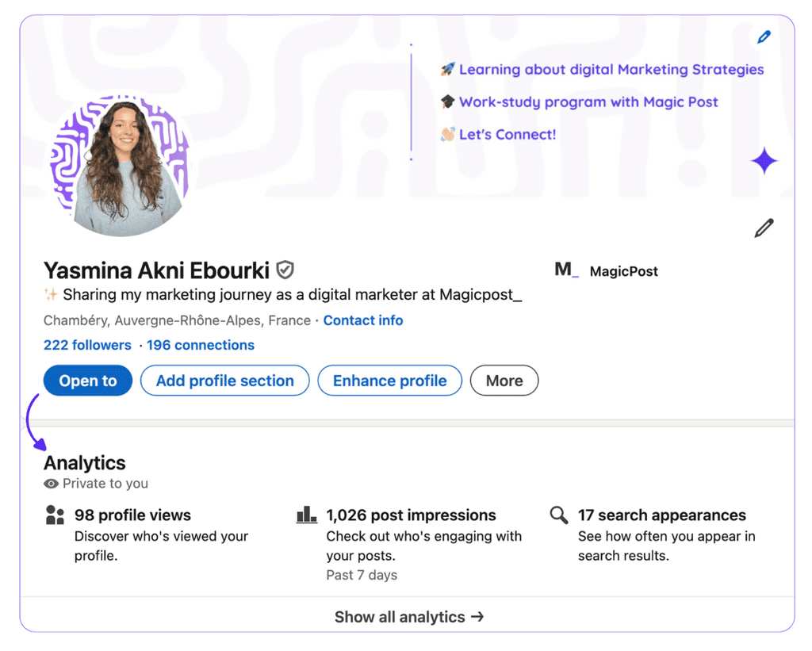812x651 pixels.
Task: Click the pencil icon to edit cover area
Action: (764, 36)
